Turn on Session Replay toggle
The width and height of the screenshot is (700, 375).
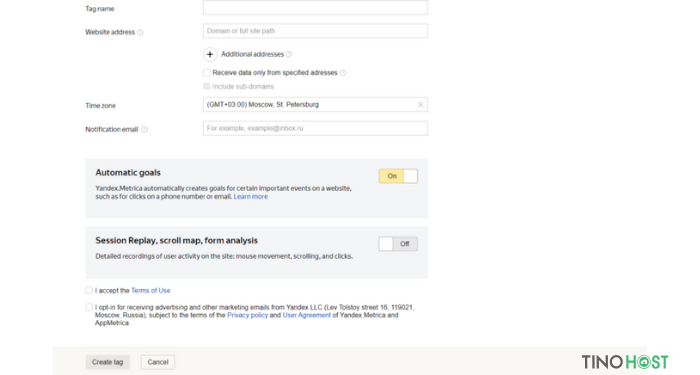(398, 244)
